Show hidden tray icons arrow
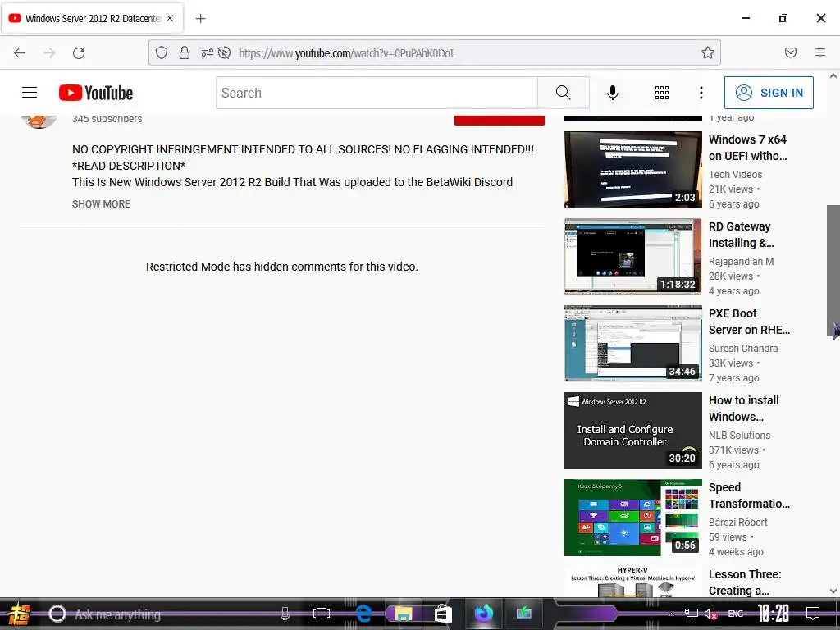This screenshot has width=840, height=630. pyautogui.click(x=671, y=614)
